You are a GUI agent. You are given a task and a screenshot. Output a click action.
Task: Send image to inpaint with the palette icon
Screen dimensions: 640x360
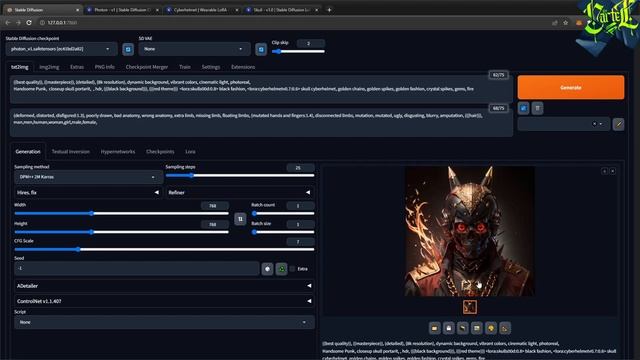[x=491, y=328]
